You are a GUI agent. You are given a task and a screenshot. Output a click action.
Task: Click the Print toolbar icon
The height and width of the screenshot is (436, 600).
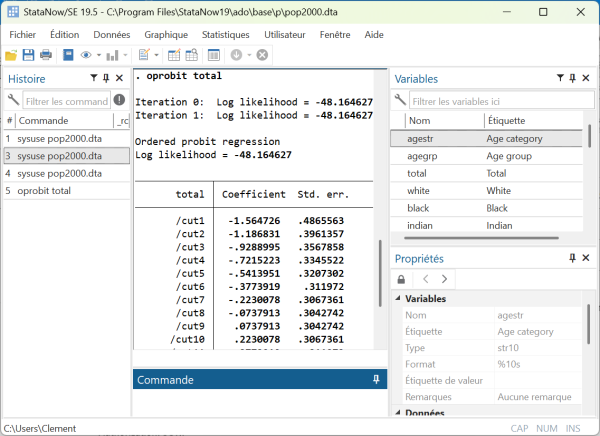[x=46, y=55]
